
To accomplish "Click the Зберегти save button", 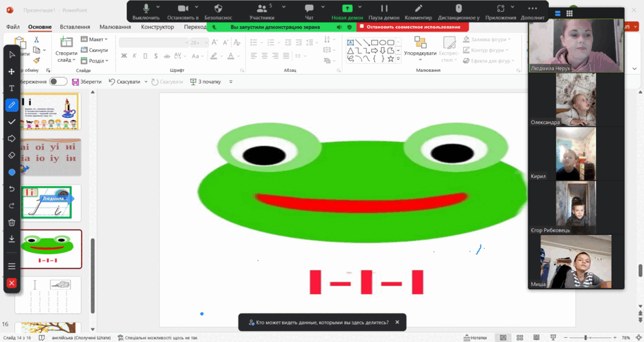I will 86,82.
